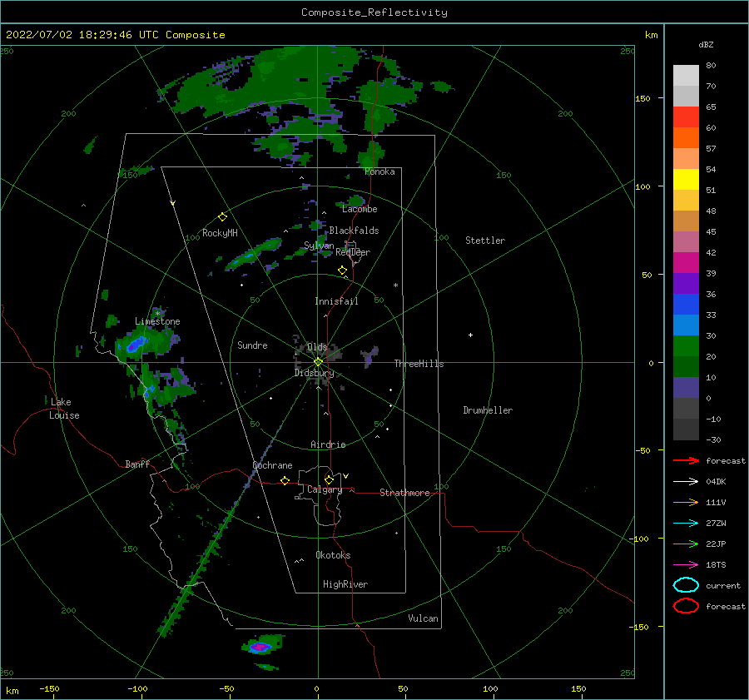Click the Sundre city label
The height and width of the screenshot is (700, 749).
tap(252, 345)
